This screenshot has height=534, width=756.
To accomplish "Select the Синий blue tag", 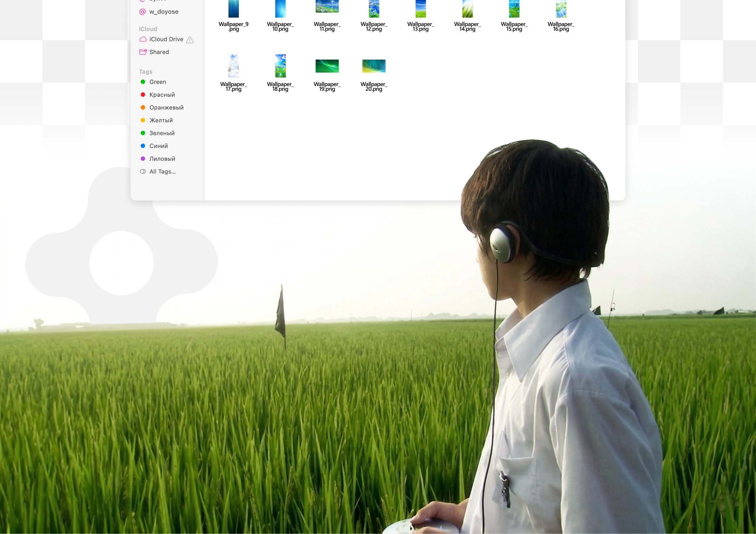I will [158, 146].
